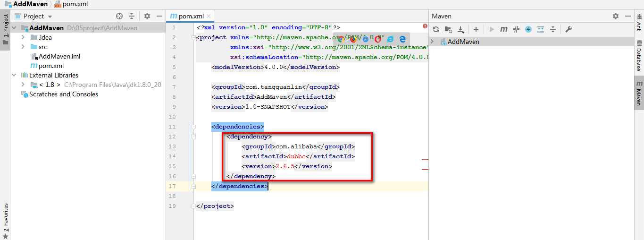Select src folder row
This screenshot has height=240, width=644.
(x=88, y=47)
